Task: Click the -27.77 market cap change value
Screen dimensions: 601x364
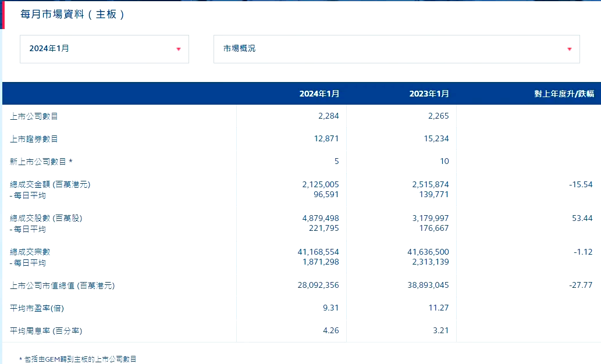Action: [581, 286]
